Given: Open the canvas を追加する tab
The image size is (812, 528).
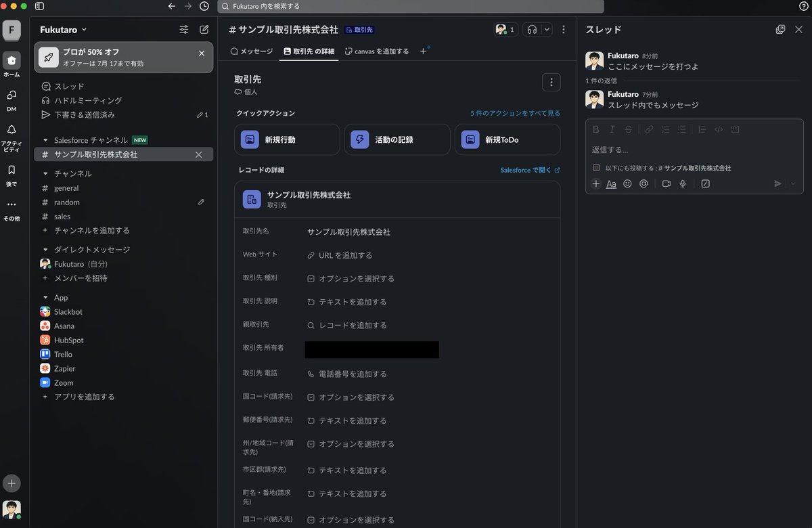Looking at the screenshot, I should (x=377, y=51).
